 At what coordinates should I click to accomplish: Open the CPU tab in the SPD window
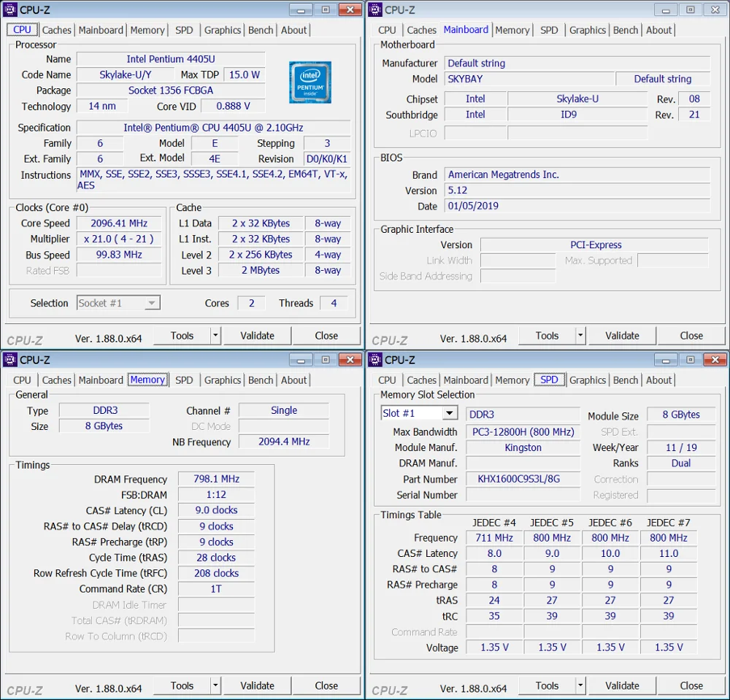(x=387, y=380)
